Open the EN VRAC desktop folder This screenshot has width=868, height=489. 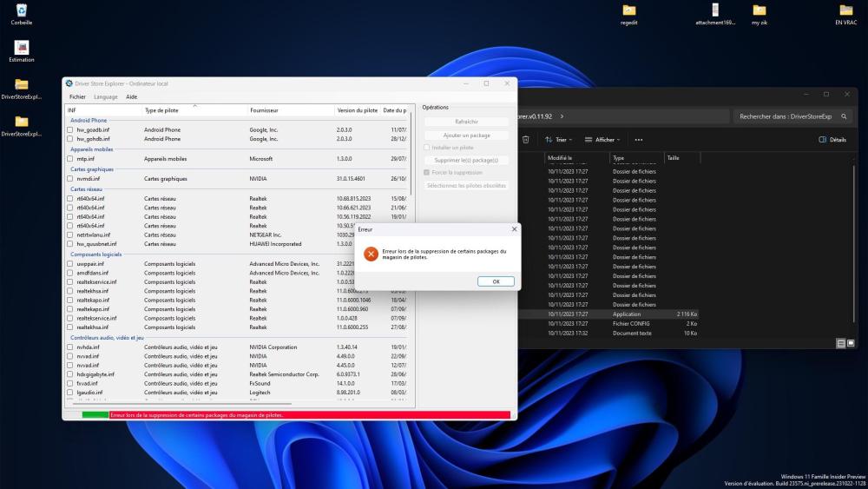click(845, 11)
